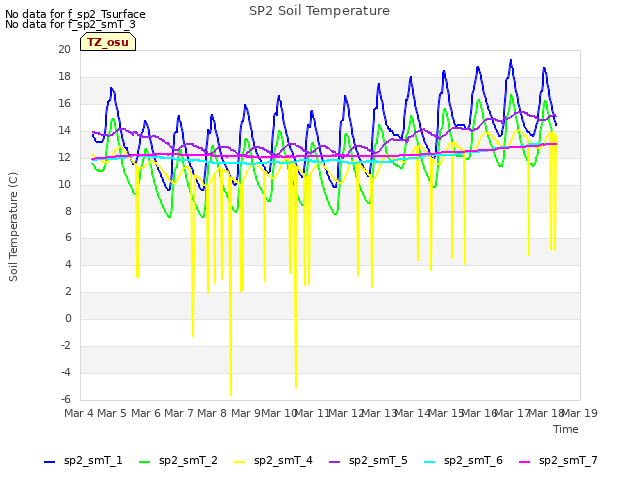Viewport: 640px width, 480px height.
Task: Toggle the sp2_smT_5 legend entry
Action: [x=369, y=461]
